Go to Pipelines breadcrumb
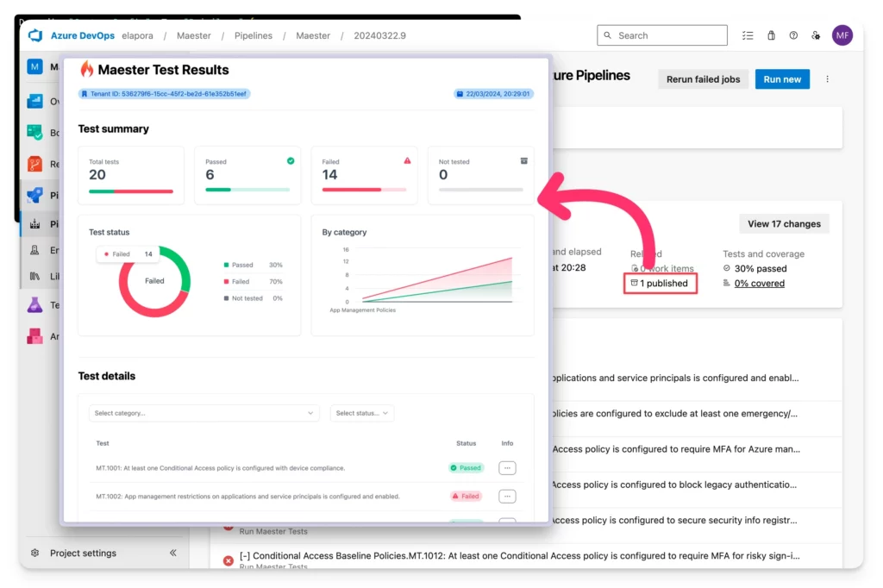Viewport: 883px width, 588px height. point(253,36)
